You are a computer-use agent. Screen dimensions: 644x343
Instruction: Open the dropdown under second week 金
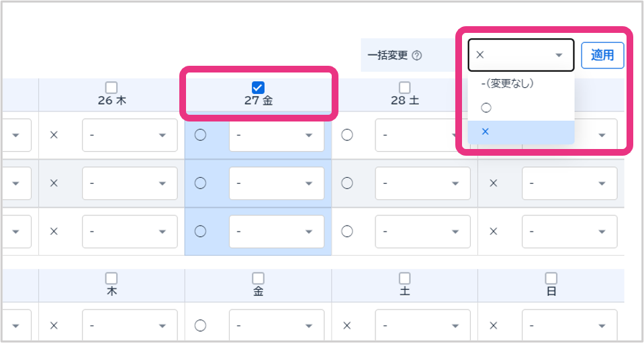[x=276, y=326]
